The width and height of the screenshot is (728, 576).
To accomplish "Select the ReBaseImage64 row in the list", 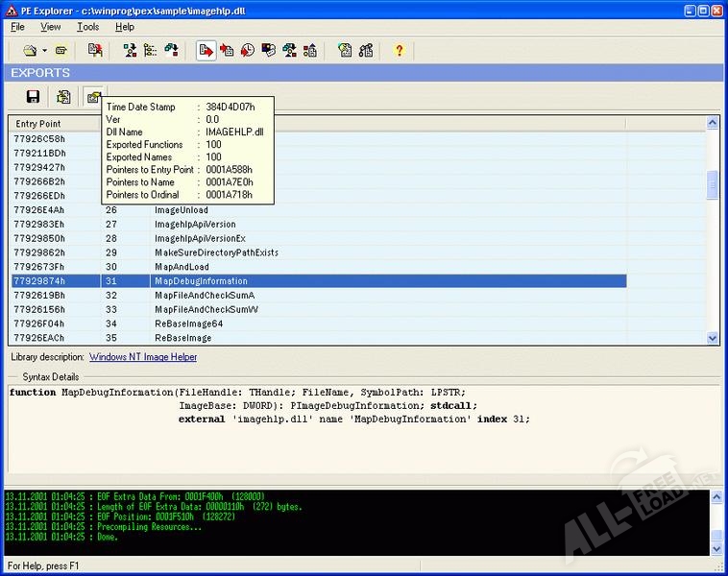I will (x=188, y=324).
